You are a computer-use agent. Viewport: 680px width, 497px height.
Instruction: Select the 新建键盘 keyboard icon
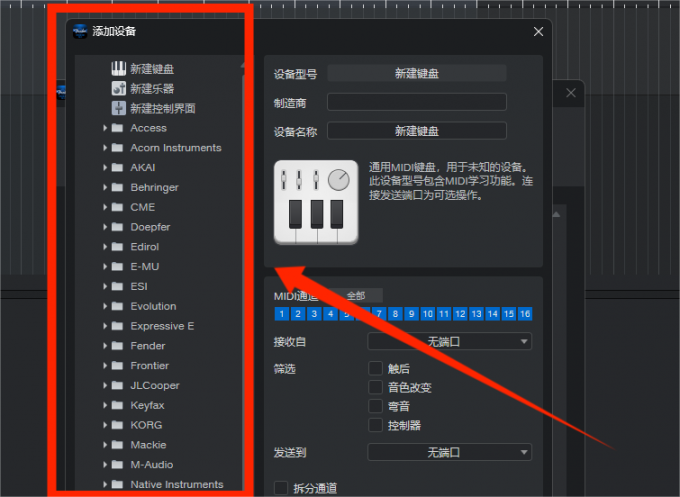click(118, 69)
